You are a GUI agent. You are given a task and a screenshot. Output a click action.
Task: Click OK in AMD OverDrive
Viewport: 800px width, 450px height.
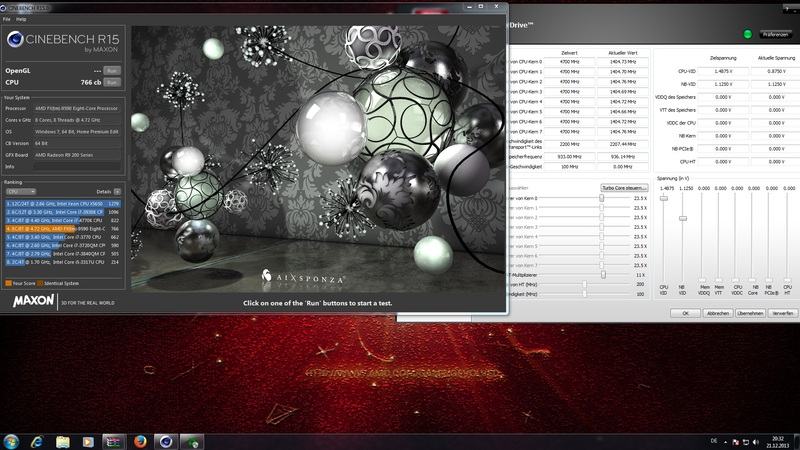[685, 313]
